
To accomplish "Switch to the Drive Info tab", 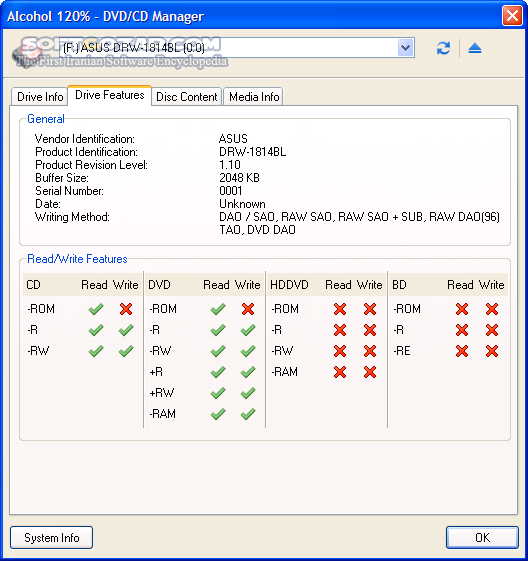I will (x=40, y=97).
